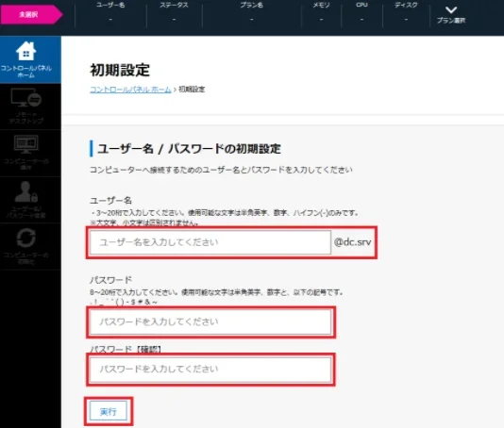This screenshot has height=428, width=504.
Task: Select the computer operation monitor icon
Action: (x=26, y=144)
